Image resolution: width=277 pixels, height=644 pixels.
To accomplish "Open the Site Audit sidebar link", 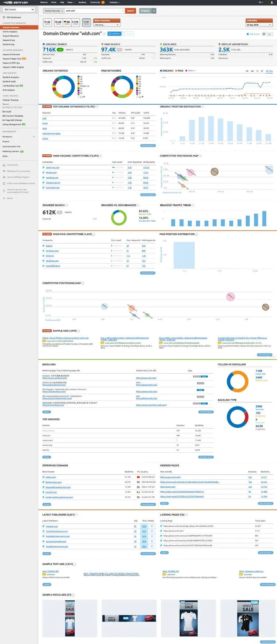I will click(x=7, y=112).
